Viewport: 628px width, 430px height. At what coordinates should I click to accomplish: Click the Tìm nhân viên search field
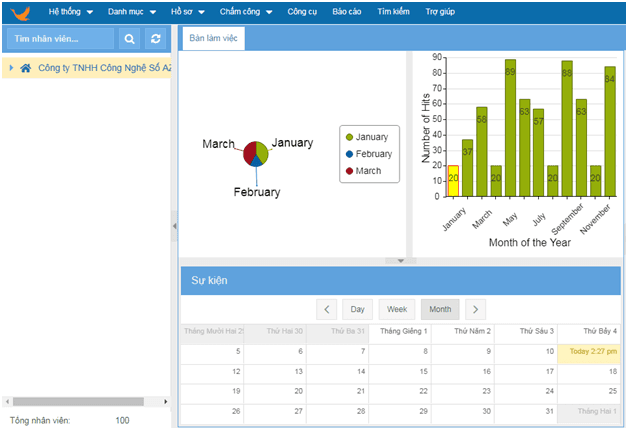[59, 39]
